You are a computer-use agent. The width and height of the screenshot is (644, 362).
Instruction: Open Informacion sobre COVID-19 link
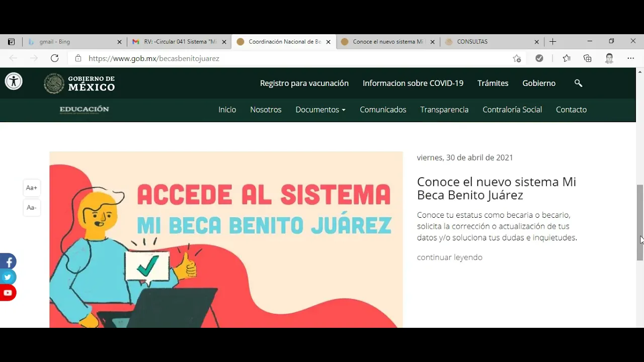pos(413,83)
